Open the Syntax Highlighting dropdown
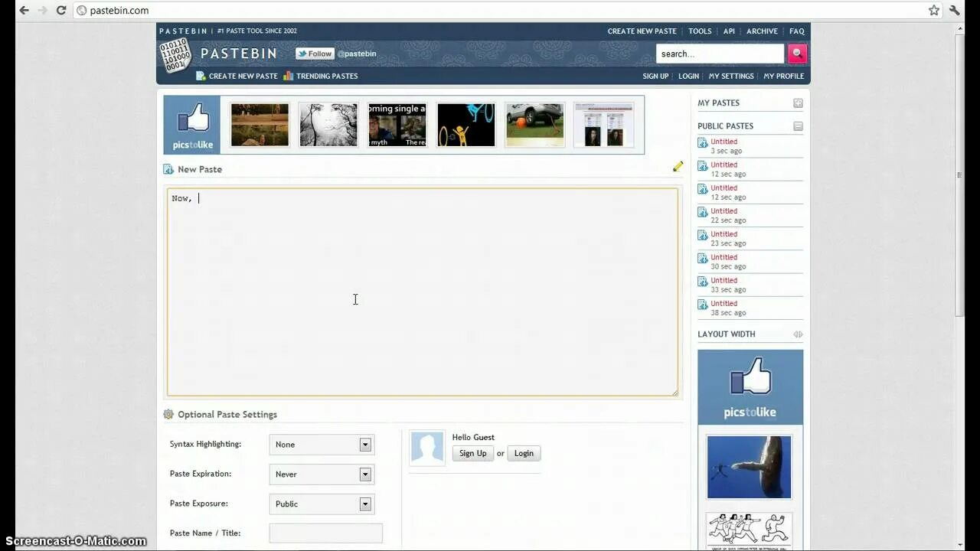 (322, 445)
